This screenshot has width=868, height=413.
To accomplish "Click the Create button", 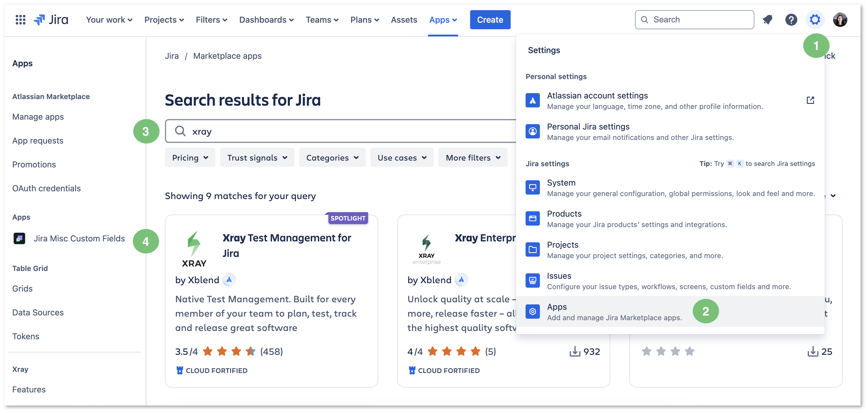I will point(490,20).
